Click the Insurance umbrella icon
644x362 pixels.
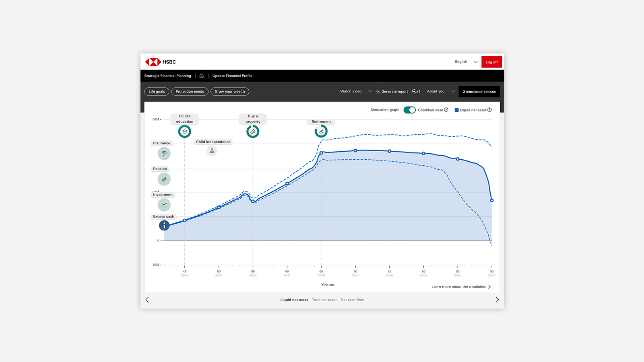(x=164, y=153)
